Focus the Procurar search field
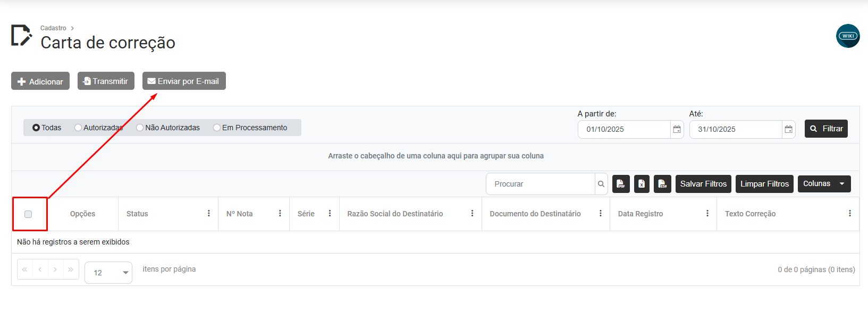This screenshot has height=320, width=868. 540,184
